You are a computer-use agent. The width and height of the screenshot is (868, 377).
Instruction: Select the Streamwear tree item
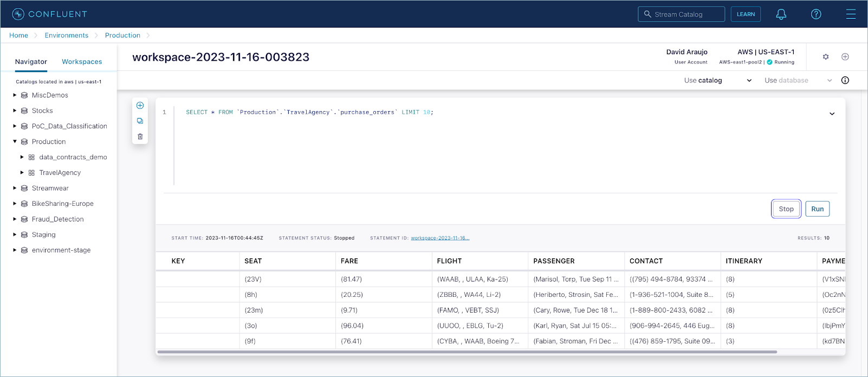(x=50, y=188)
